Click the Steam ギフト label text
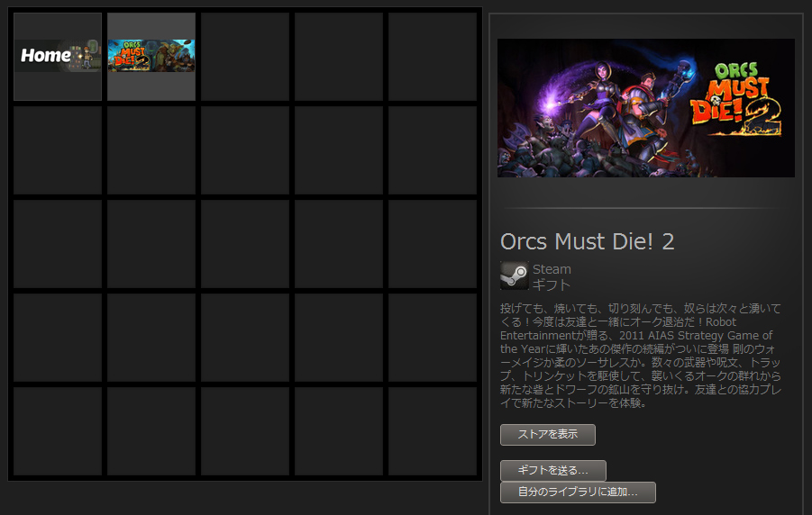Viewport: 812px width, 515px height. tap(552, 277)
